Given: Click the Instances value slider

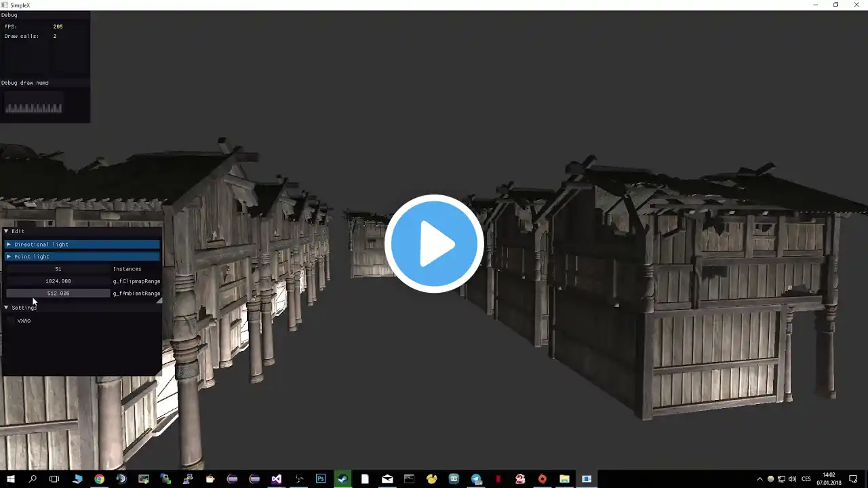Looking at the screenshot, I should (x=58, y=269).
